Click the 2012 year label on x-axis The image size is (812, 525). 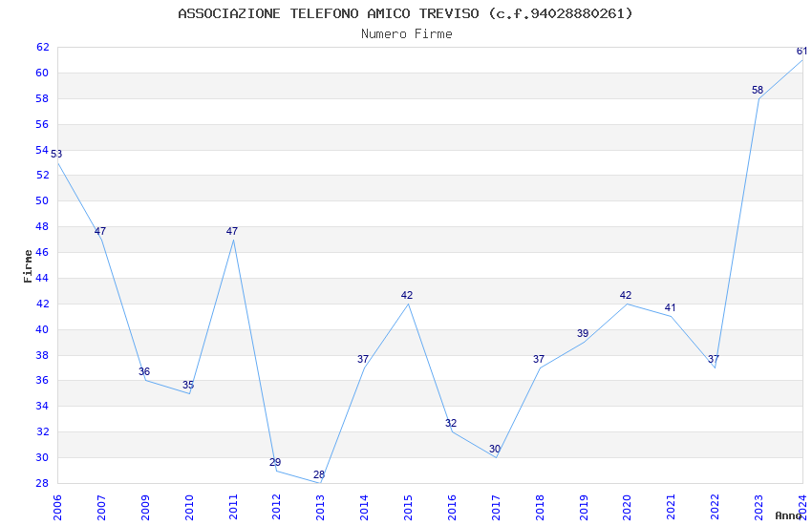pyautogui.click(x=276, y=507)
